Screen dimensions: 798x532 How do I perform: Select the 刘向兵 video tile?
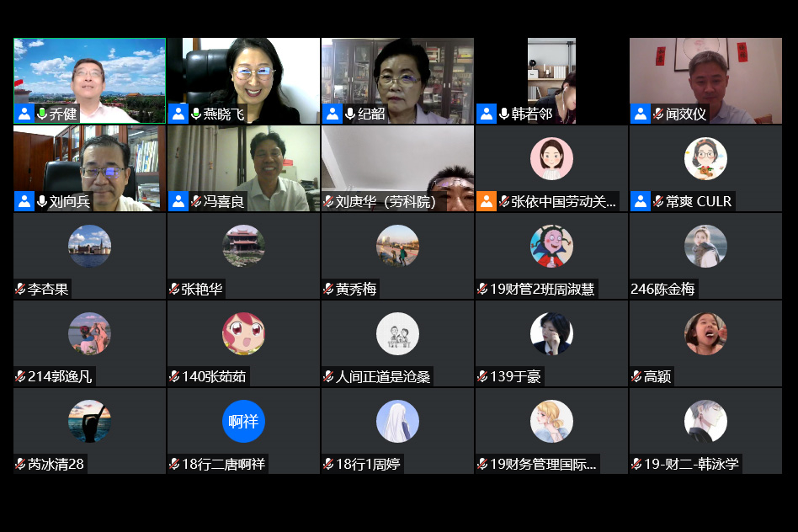coord(89,168)
